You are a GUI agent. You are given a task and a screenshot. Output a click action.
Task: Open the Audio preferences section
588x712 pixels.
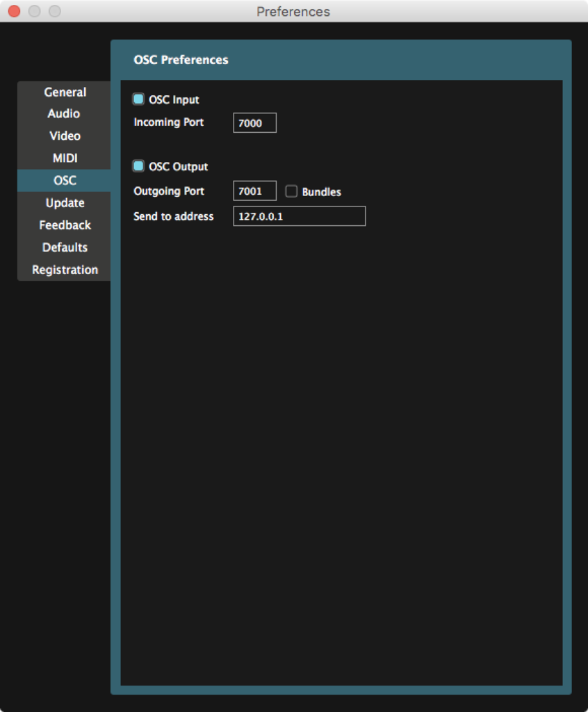(x=65, y=113)
